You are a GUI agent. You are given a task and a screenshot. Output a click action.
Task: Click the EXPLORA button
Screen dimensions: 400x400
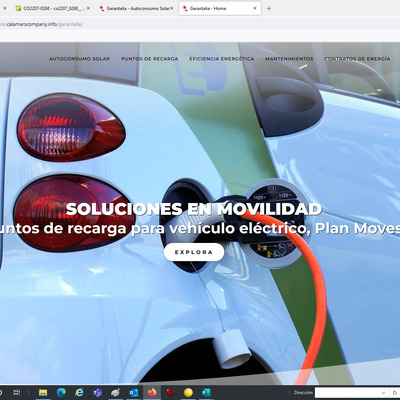pyautogui.click(x=194, y=252)
